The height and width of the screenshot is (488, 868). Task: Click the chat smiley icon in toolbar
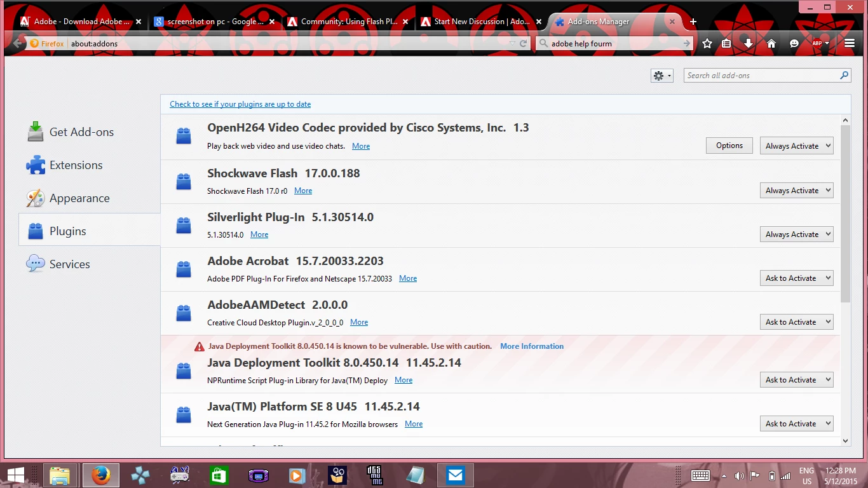pos(794,44)
